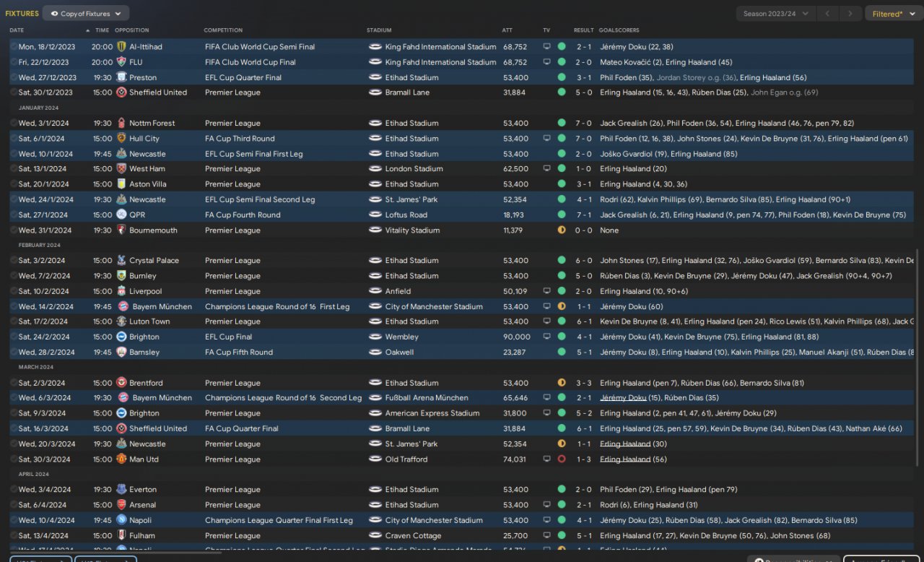Click the Fulham club badge
Viewport: 924px width, 562px height.
(121, 536)
